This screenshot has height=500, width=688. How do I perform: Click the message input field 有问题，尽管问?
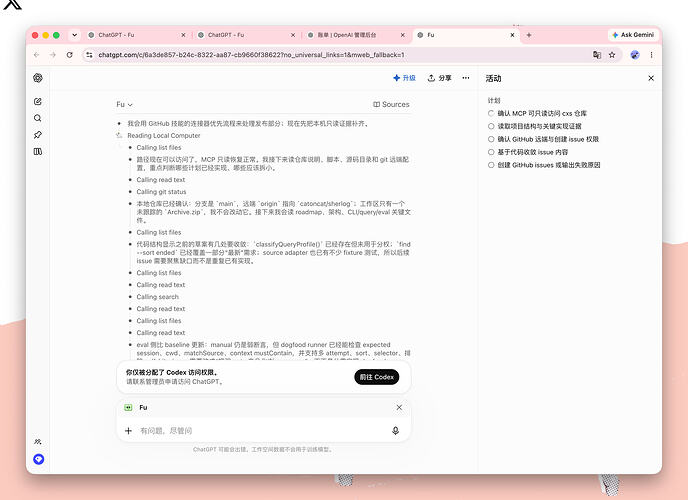click(x=263, y=431)
